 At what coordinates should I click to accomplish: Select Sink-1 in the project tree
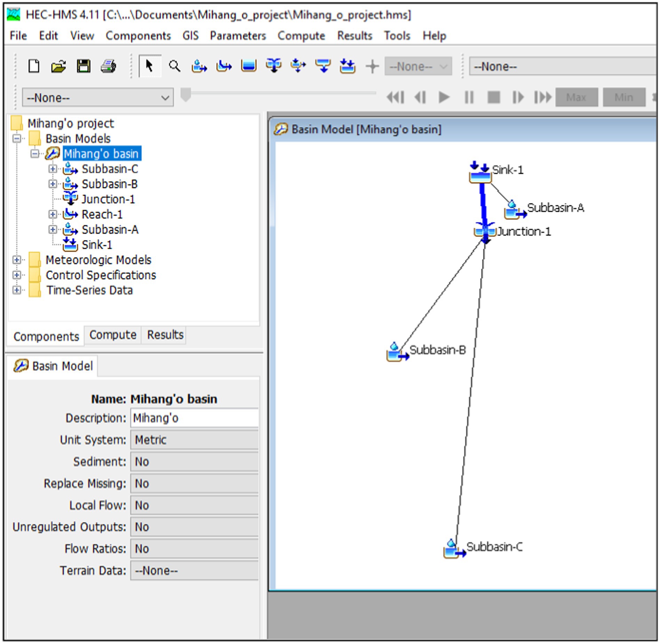(x=97, y=245)
